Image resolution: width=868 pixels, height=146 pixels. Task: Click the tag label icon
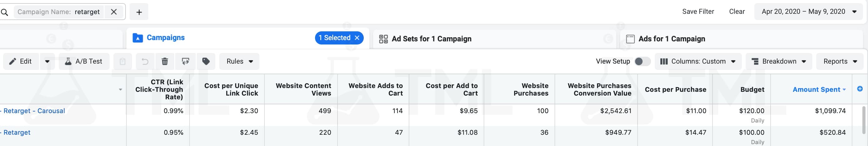(206, 61)
